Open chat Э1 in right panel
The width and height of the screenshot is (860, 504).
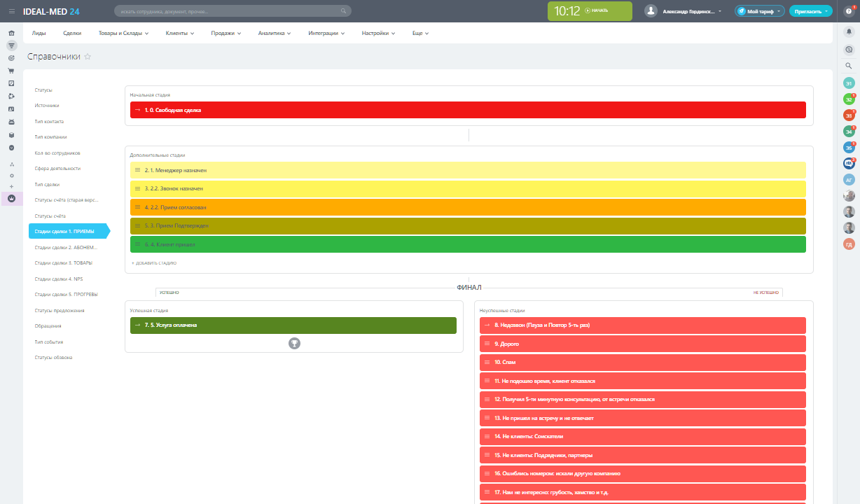[x=849, y=83]
